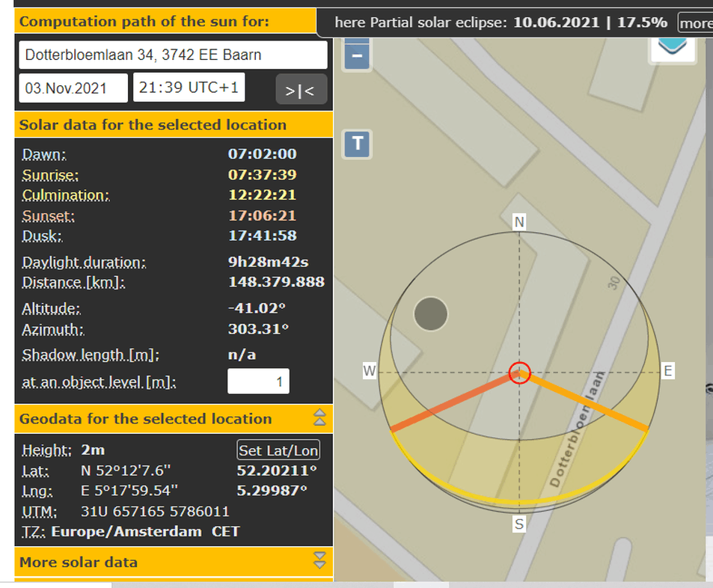Click the E compass label on map

click(x=668, y=370)
